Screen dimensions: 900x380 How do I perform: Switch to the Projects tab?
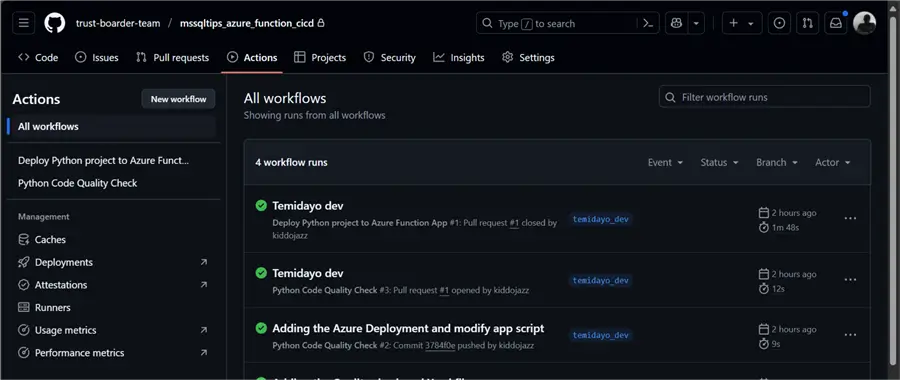tap(320, 57)
